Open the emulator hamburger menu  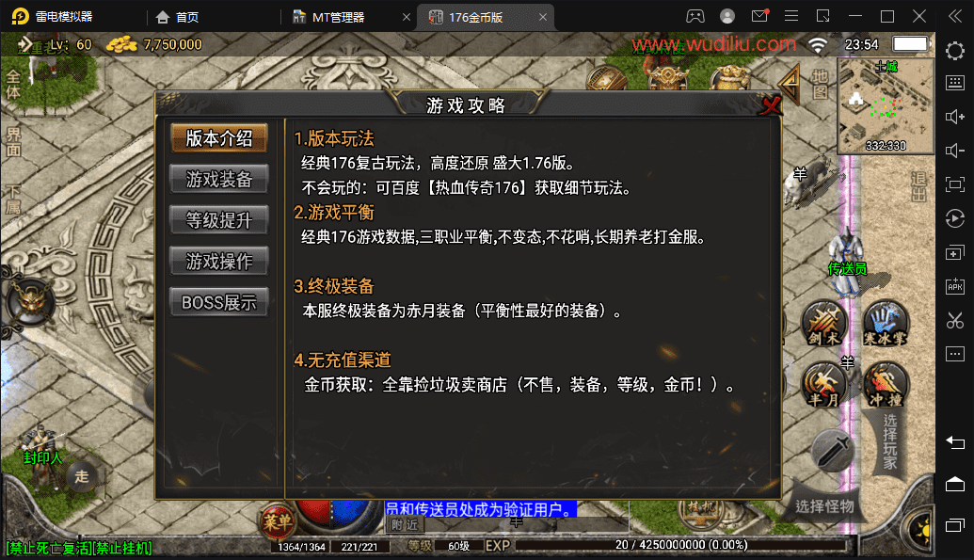point(791,16)
